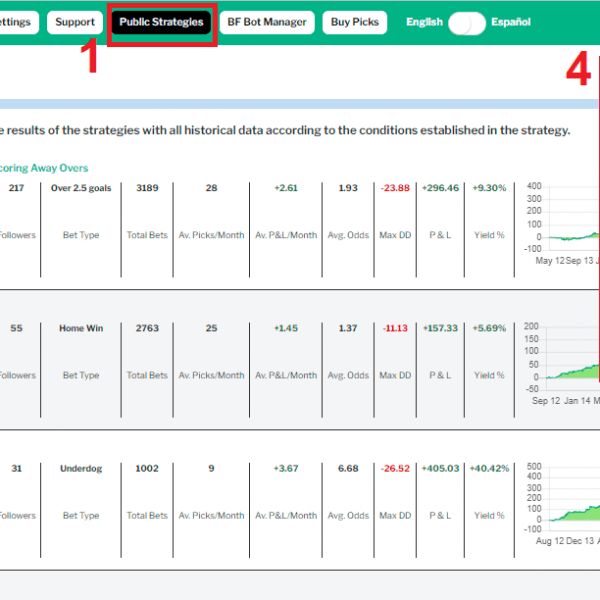The image size is (600, 600).
Task: Click picks per month value 25
Action: click(x=212, y=328)
